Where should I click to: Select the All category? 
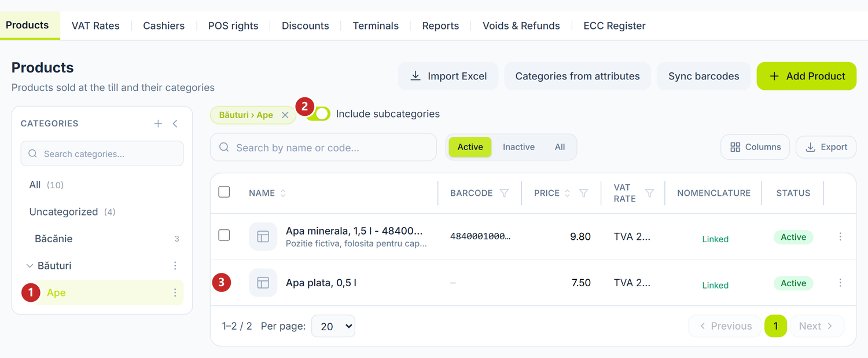(102, 185)
